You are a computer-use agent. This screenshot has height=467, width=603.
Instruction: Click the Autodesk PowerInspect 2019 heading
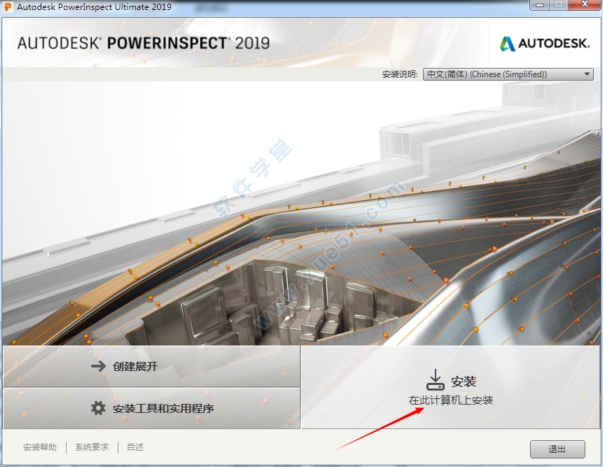143,43
